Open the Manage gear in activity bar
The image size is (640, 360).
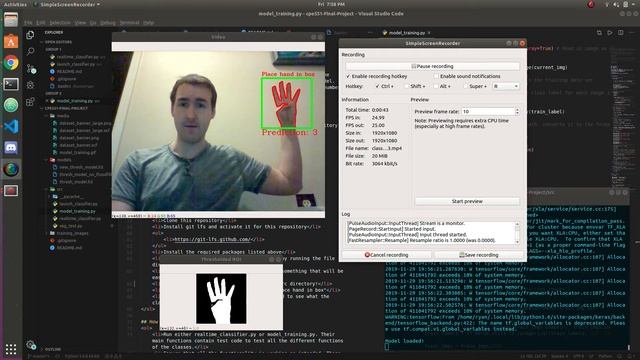coord(31,345)
